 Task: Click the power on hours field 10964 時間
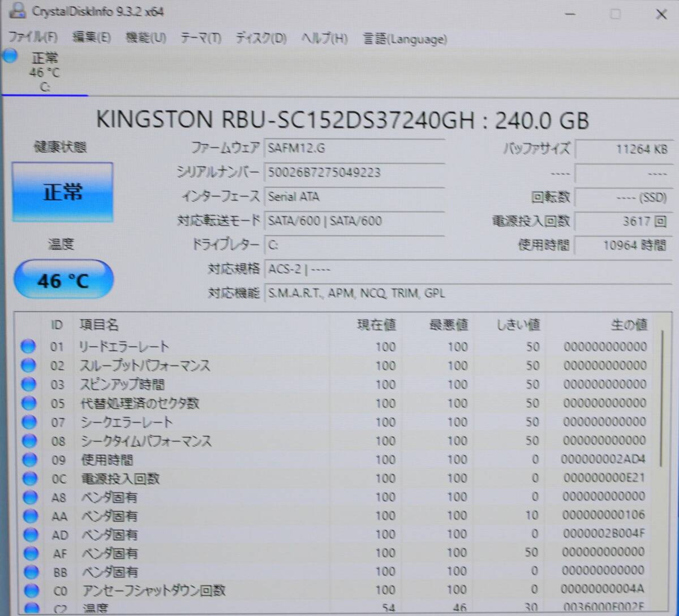(x=624, y=245)
